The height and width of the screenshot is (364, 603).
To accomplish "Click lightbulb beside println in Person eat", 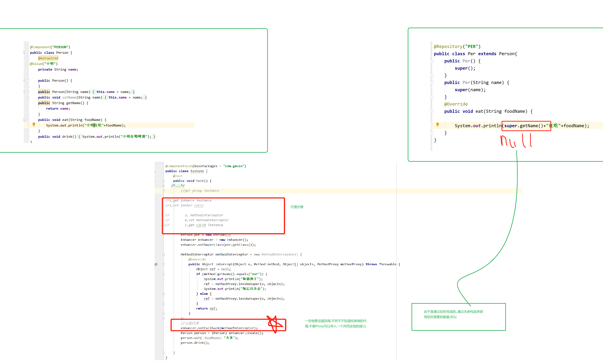I will tap(34, 124).
